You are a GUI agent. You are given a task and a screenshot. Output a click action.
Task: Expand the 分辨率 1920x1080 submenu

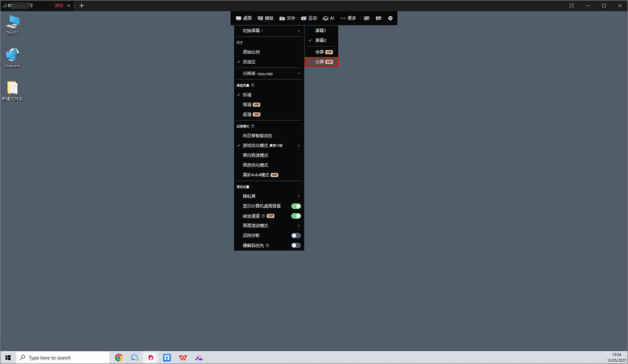(x=269, y=74)
